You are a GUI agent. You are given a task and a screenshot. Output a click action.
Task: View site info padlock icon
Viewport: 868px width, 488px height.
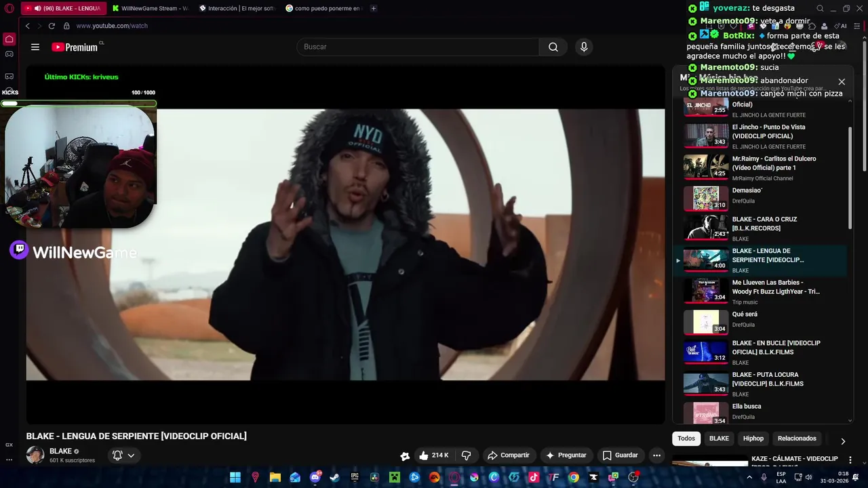click(x=66, y=26)
